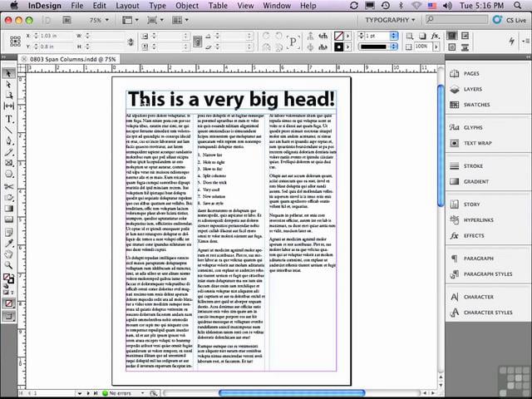Select the Pencil tool

[8, 152]
